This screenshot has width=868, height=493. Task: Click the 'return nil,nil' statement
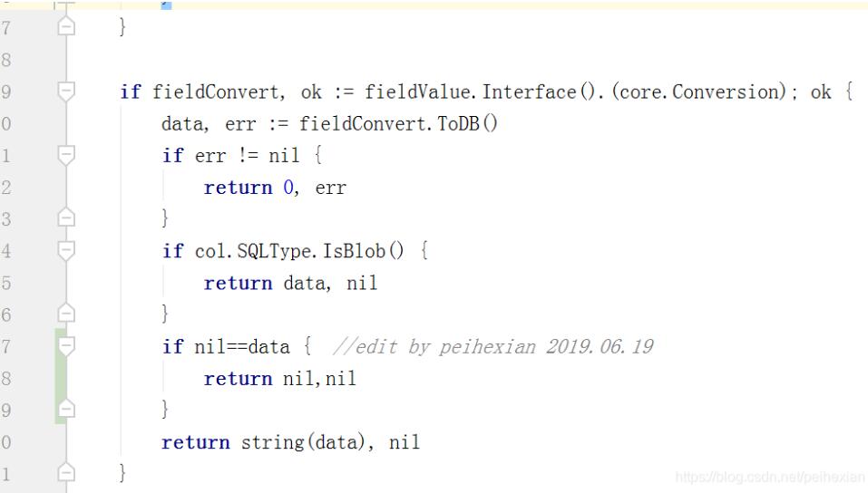[x=279, y=379]
